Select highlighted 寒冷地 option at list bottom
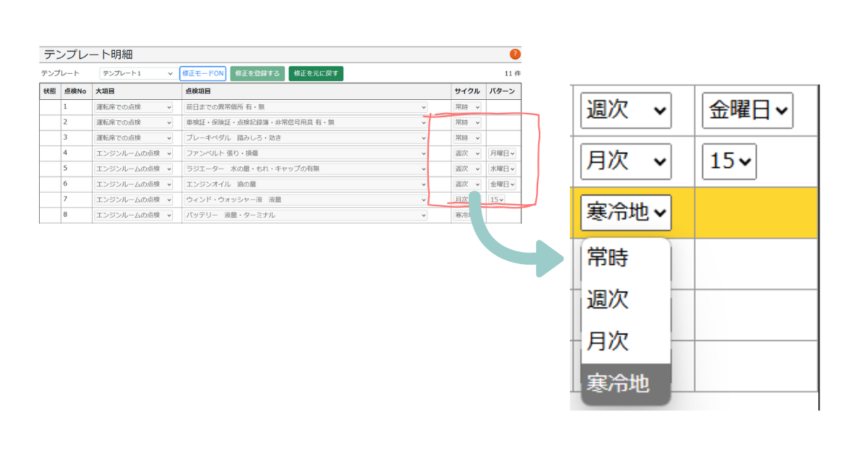 pos(618,383)
